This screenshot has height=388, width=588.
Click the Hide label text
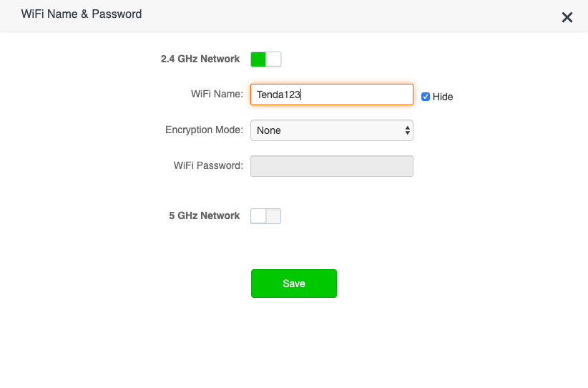point(443,97)
